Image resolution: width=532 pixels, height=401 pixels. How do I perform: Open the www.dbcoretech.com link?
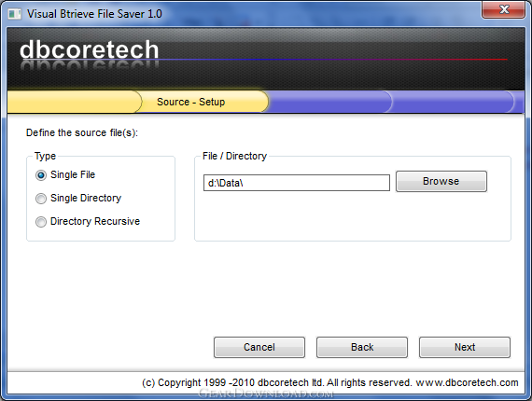click(x=467, y=382)
